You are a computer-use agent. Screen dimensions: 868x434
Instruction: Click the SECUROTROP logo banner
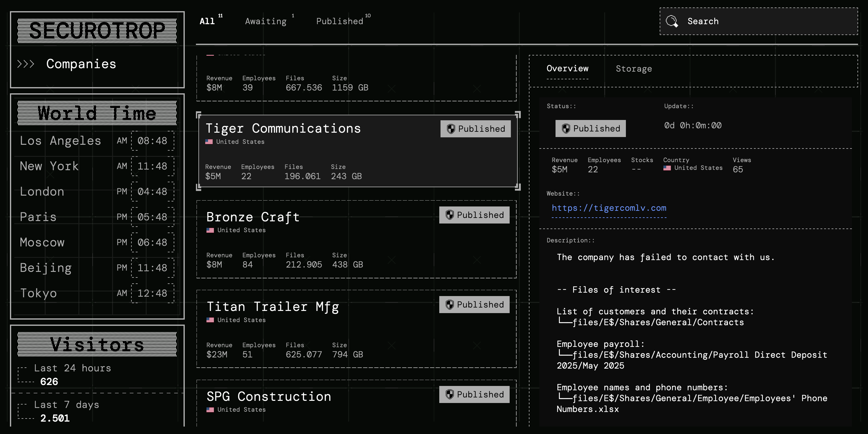click(97, 31)
